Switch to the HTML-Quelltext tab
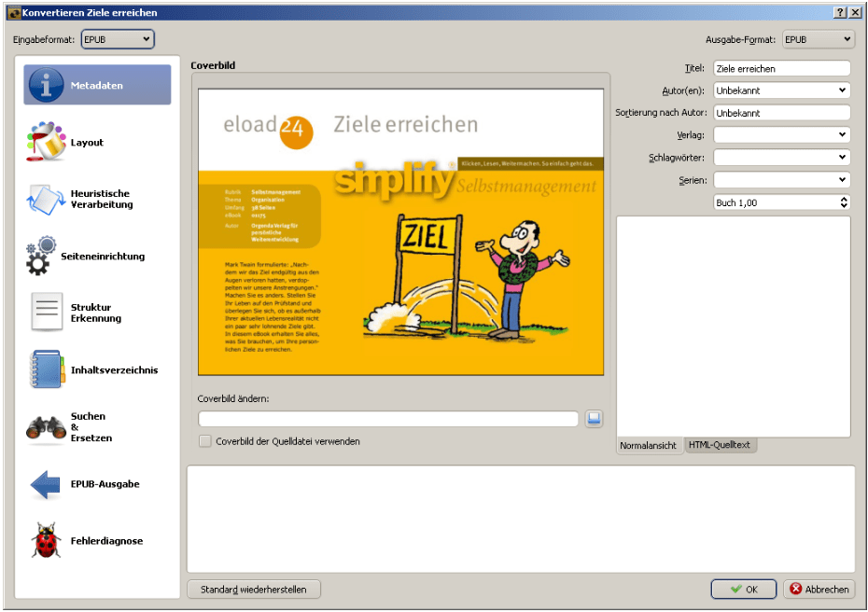868x612 pixels. tap(721, 446)
